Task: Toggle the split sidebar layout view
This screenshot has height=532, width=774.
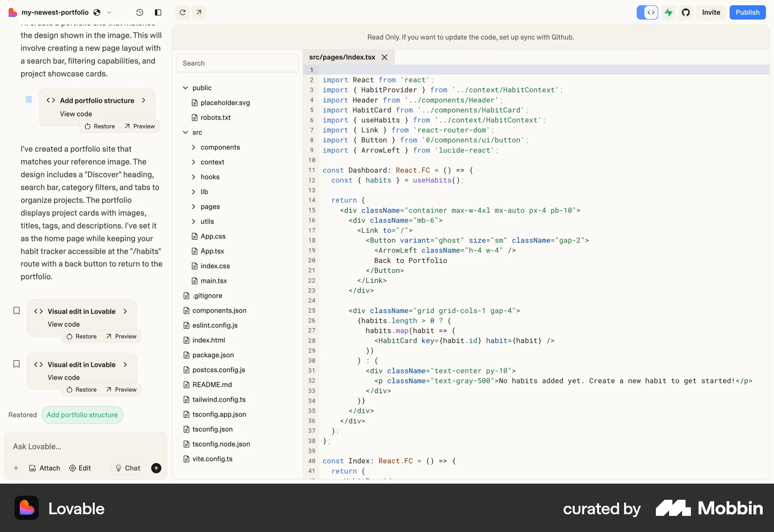Action: pos(158,12)
